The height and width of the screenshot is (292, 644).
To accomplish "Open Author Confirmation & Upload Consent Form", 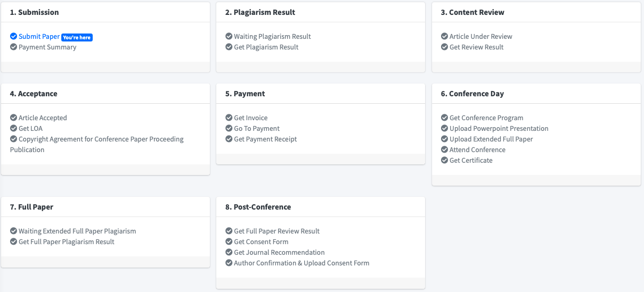I will click(x=301, y=263).
